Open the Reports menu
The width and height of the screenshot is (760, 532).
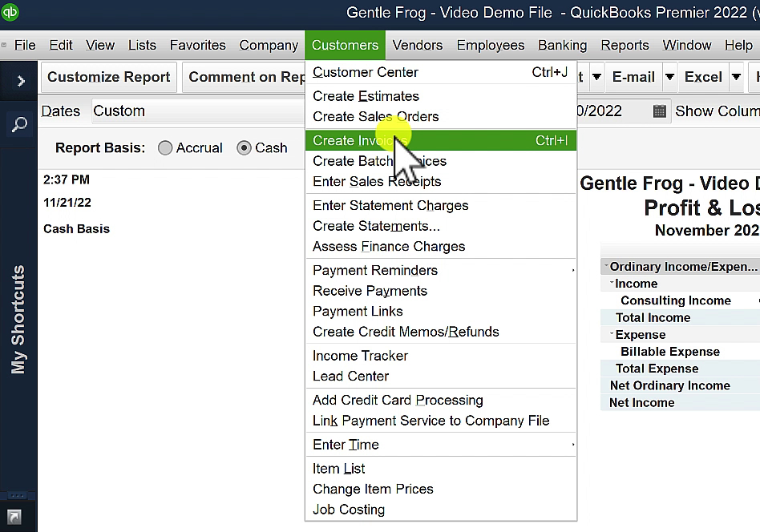tap(625, 45)
